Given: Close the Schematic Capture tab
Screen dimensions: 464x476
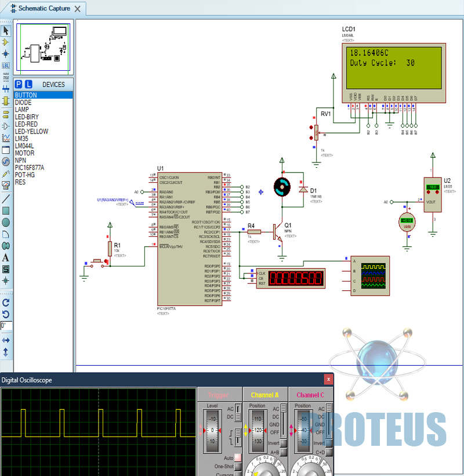Looking at the screenshot, I should pyautogui.click(x=78, y=9).
